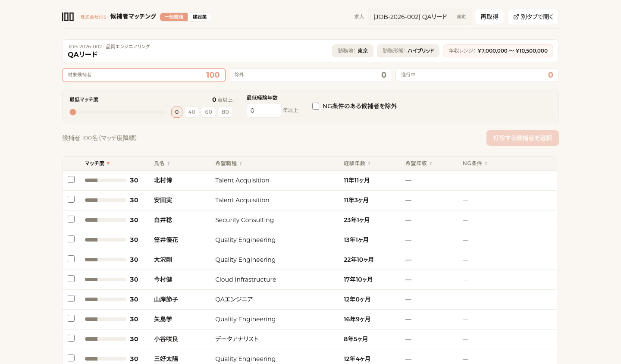Click the external-link icon in 別タブで開く
The width and height of the screenshot is (621, 364).
coord(516,17)
